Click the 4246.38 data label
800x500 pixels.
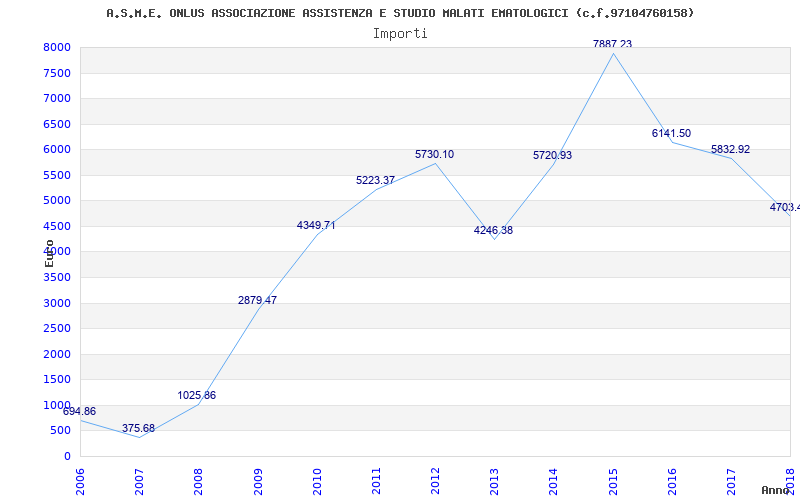493,230
